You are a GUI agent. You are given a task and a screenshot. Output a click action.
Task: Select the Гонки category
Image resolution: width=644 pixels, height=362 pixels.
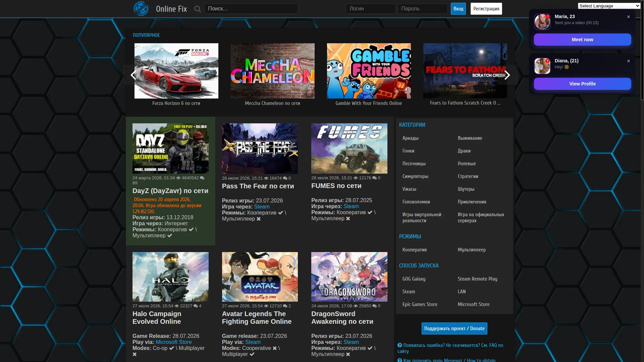409,151
